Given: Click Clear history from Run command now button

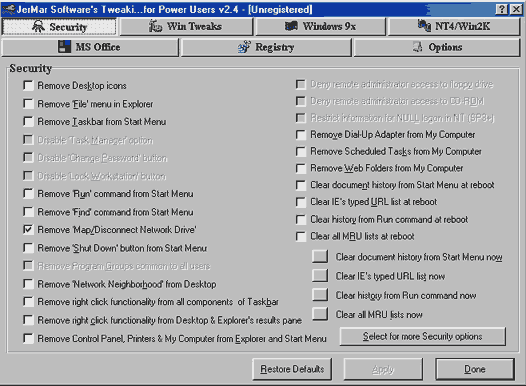Looking at the screenshot, I should point(320,295).
